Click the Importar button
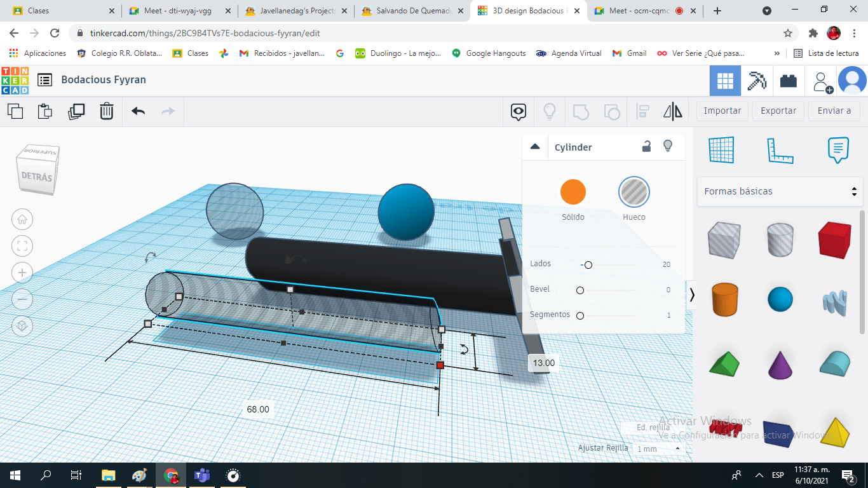 click(x=722, y=111)
